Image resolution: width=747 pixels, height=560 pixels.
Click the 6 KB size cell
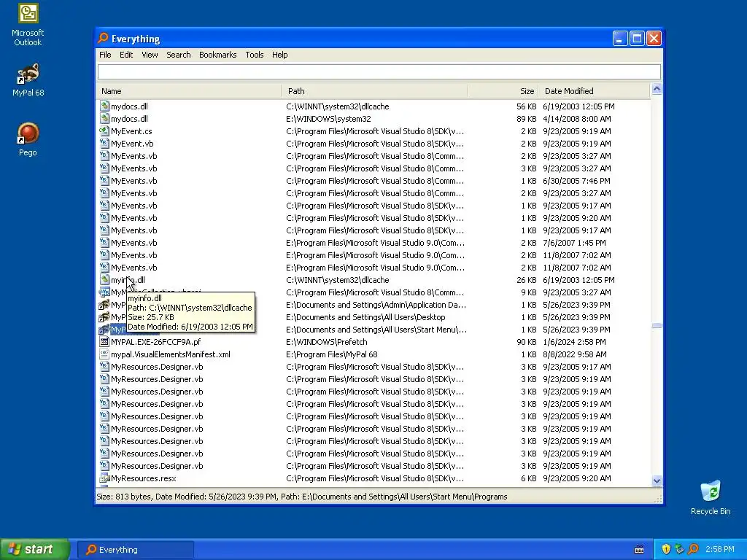tap(528, 478)
